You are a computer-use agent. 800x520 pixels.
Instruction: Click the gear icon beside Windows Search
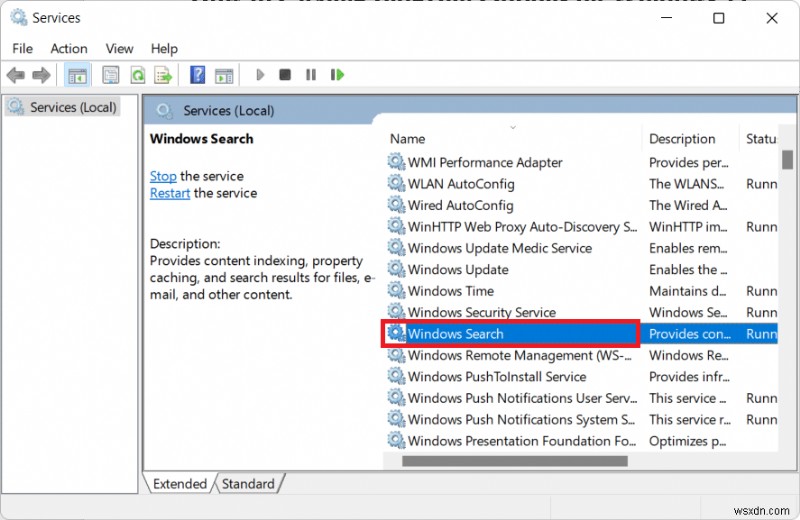[396, 333]
